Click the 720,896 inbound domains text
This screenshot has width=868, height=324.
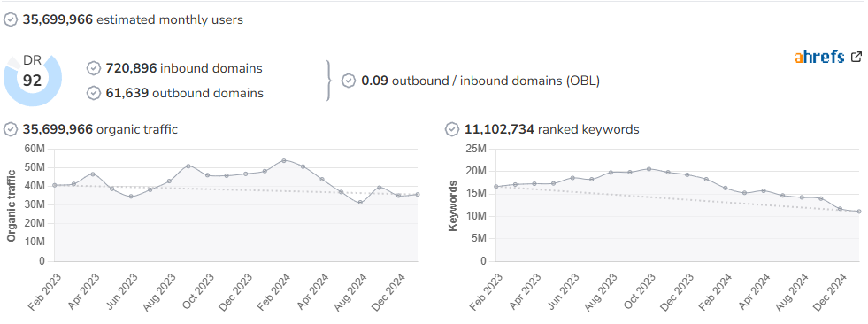[184, 69]
